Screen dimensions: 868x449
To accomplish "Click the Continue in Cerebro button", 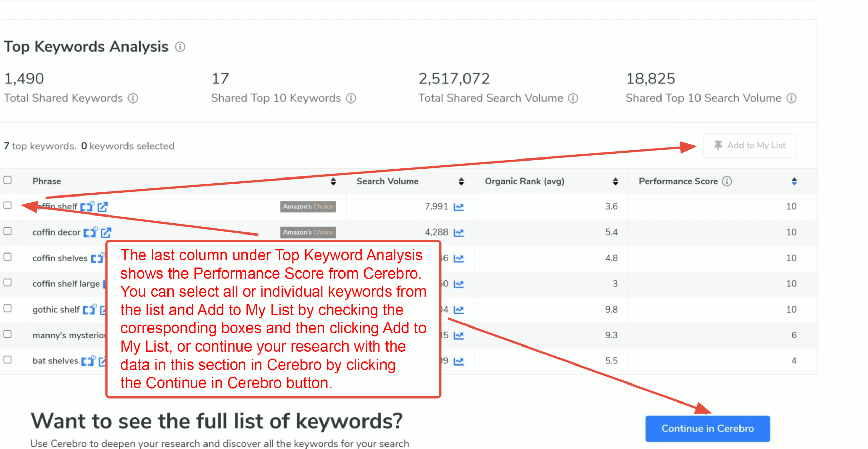I will click(x=708, y=428).
